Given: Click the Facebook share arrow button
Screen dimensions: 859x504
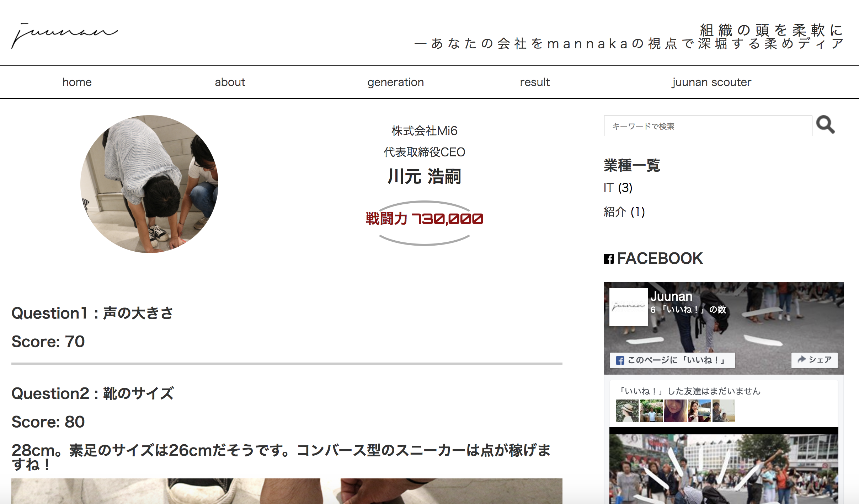Looking at the screenshot, I should click(x=814, y=360).
